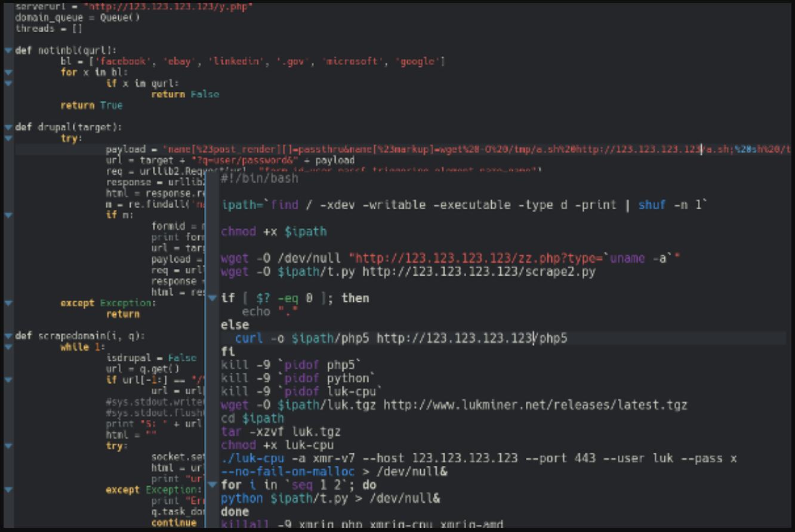Image resolution: width=795 pixels, height=532 pixels.
Task: Collapse the fold arrow beside def drupal(target)
Action: point(8,127)
